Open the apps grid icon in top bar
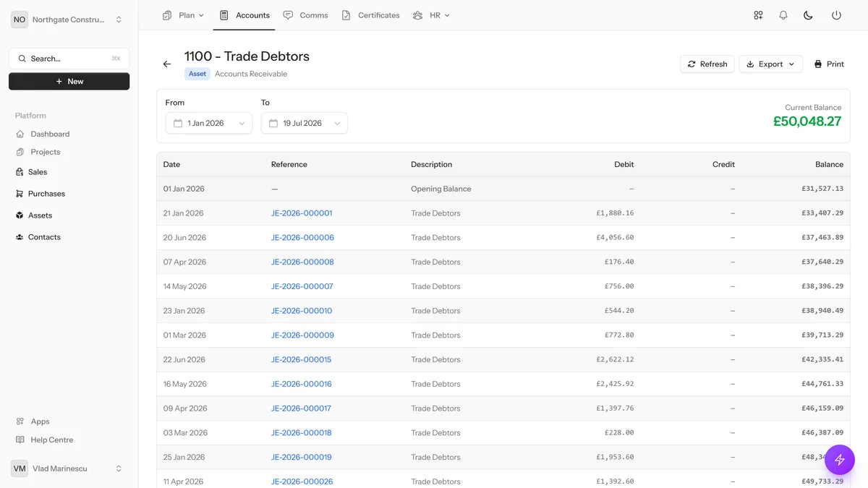 pyautogui.click(x=758, y=15)
